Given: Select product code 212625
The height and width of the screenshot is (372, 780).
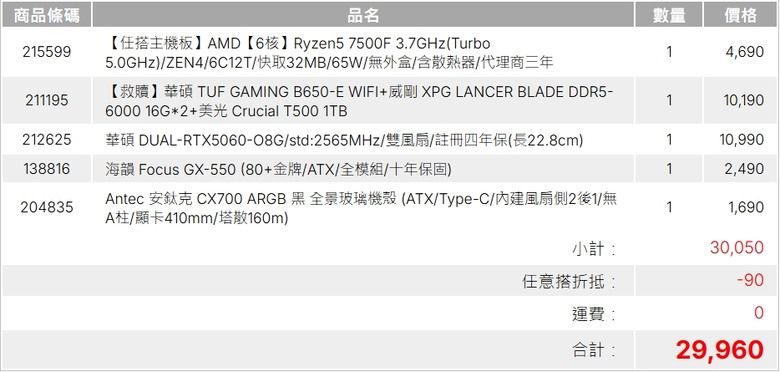Looking at the screenshot, I should 47,140.
